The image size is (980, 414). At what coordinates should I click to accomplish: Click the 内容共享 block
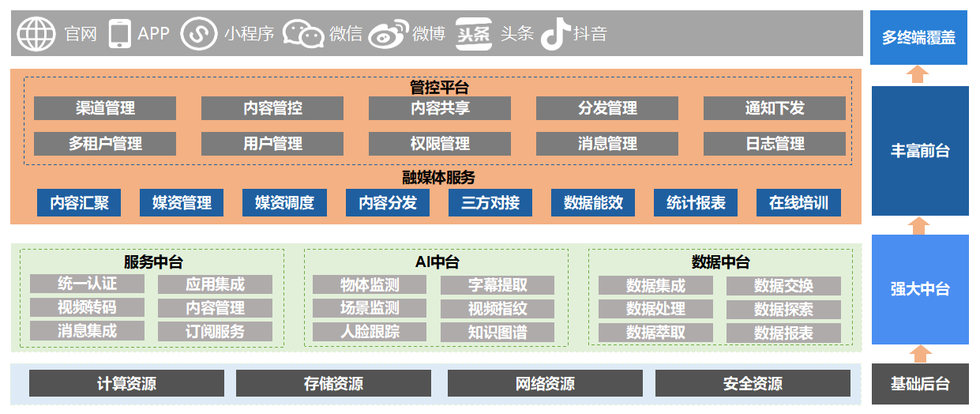tap(440, 108)
